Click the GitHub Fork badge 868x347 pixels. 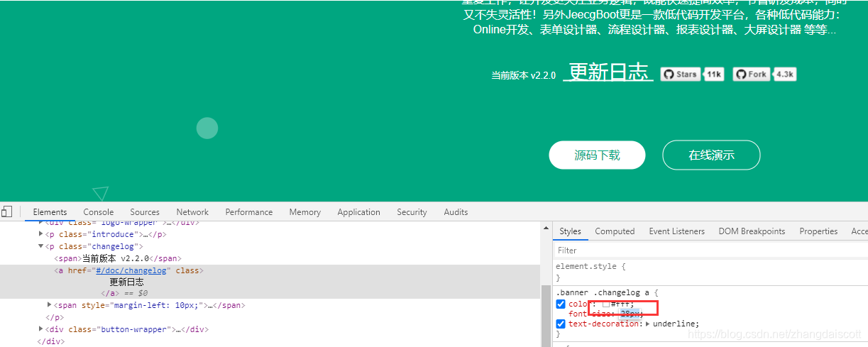pos(752,75)
